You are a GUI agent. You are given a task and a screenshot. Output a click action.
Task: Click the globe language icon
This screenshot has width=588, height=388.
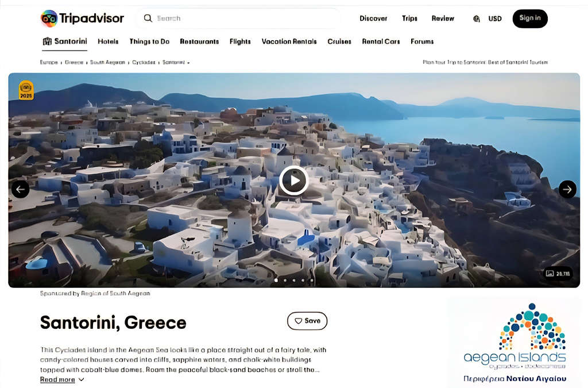[476, 19]
